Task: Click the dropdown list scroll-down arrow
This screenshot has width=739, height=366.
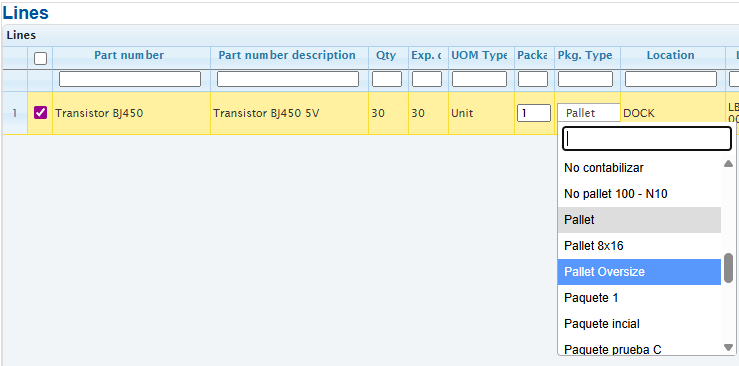Action: click(728, 348)
